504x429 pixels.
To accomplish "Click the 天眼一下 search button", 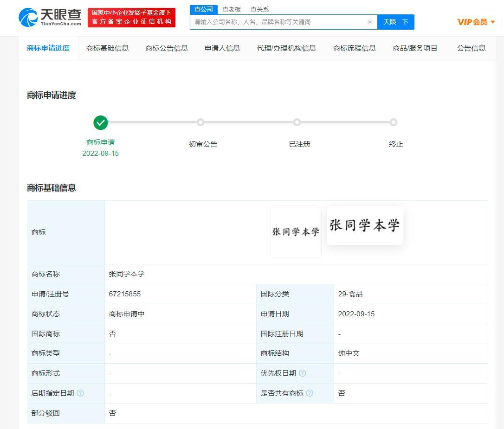I will point(396,22).
